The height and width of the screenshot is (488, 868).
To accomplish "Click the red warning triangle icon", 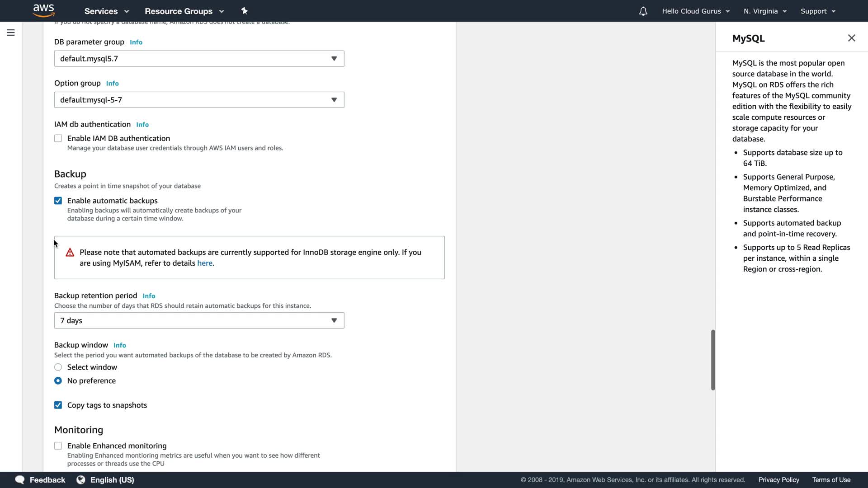I will click(x=70, y=253).
